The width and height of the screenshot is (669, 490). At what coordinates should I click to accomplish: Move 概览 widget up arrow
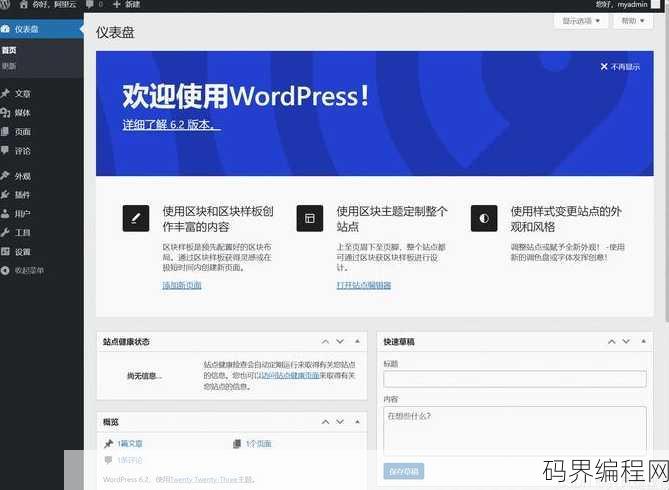click(325, 422)
